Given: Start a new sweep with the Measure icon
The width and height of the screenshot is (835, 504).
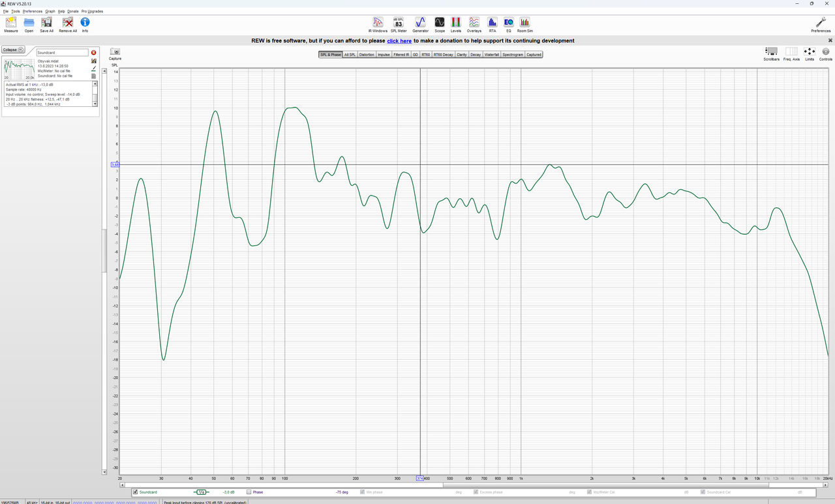Looking at the screenshot, I should [x=11, y=25].
